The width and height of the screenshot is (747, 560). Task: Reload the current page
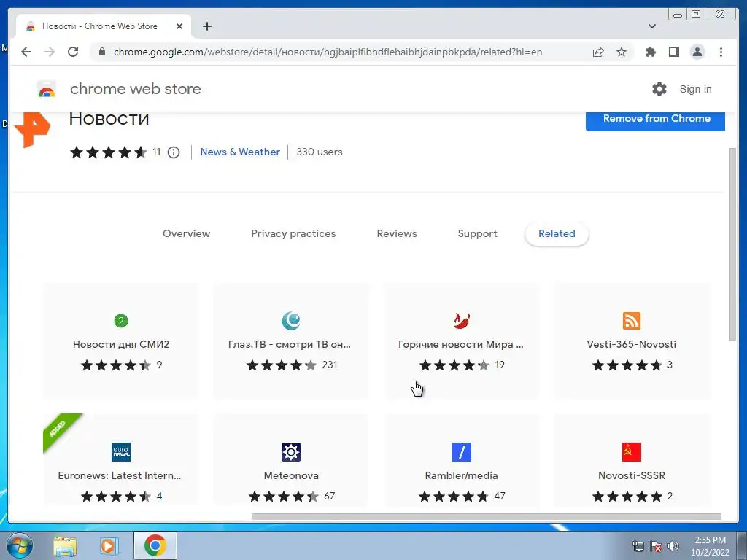pos(73,52)
